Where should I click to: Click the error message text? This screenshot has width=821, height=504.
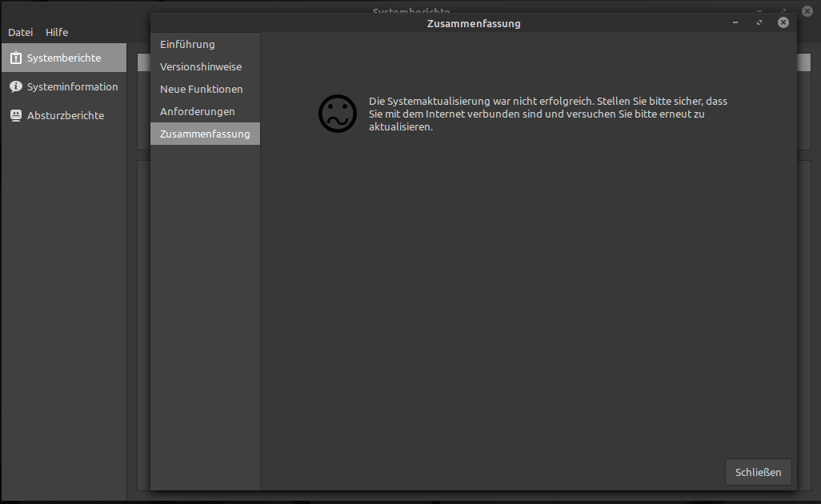click(x=547, y=113)
